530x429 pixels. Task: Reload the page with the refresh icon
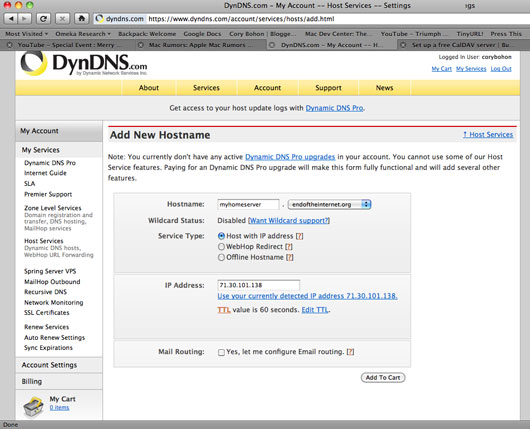(x=43, y=19)
